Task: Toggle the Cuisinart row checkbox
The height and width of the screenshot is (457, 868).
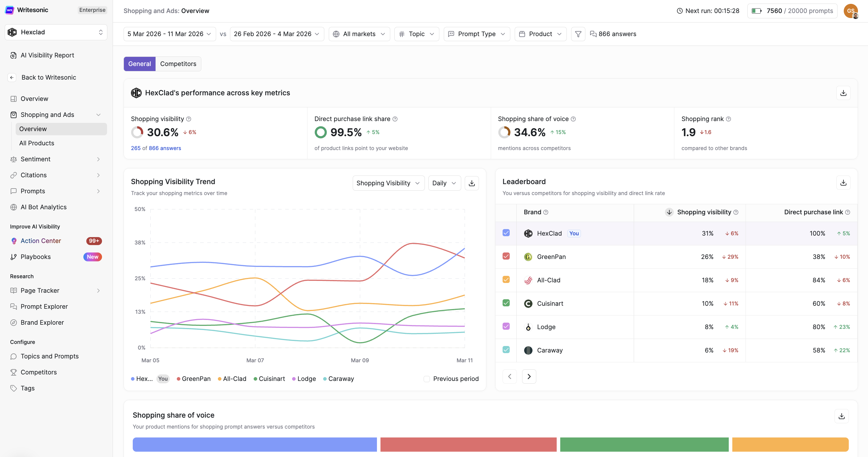Action: (506, 303)
